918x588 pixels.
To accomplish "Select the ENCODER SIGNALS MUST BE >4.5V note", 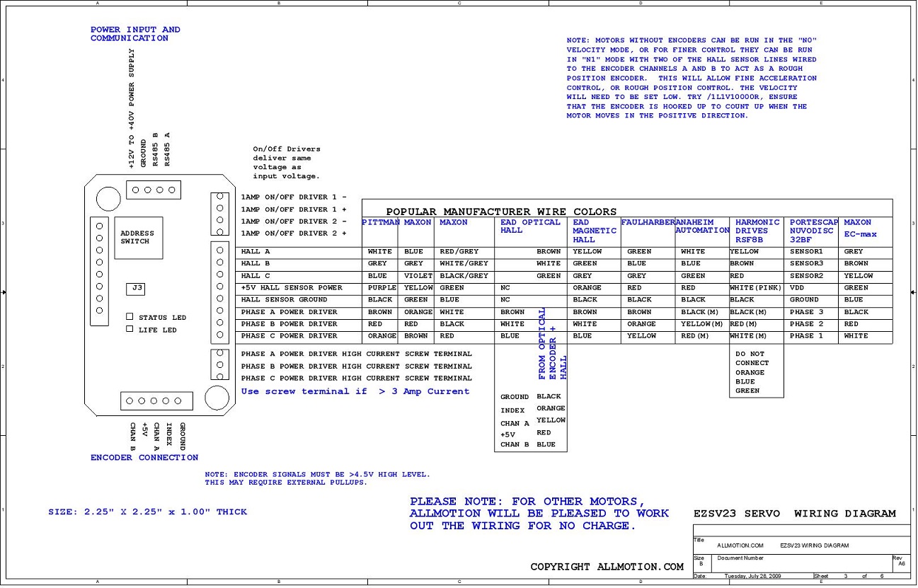I will 317,479.
